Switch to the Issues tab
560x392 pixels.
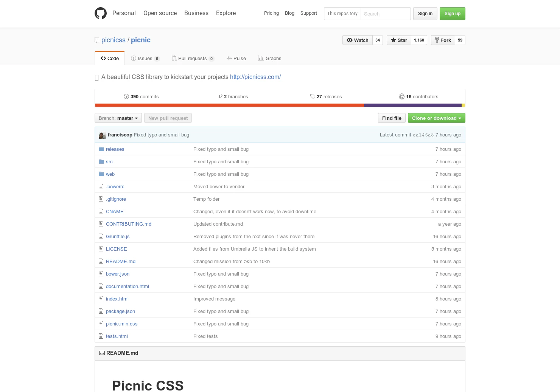point(145,58)
